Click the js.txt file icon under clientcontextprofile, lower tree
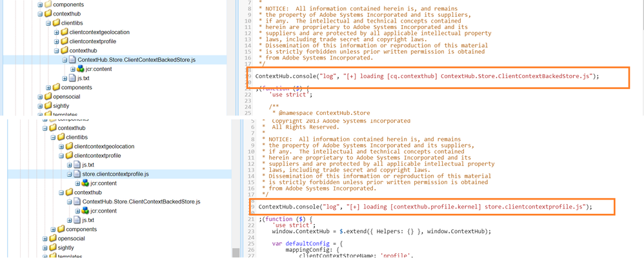 click(77, 165)
